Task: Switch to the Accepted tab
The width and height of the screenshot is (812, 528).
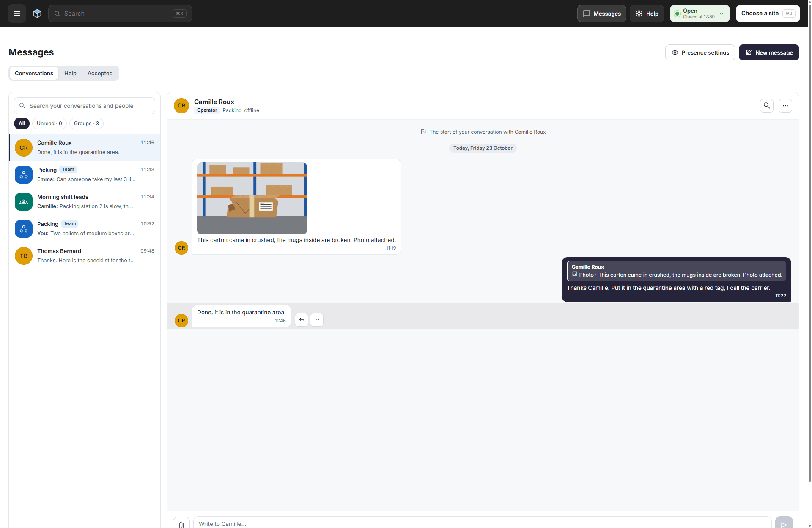Action: click(x=100, y=73)
